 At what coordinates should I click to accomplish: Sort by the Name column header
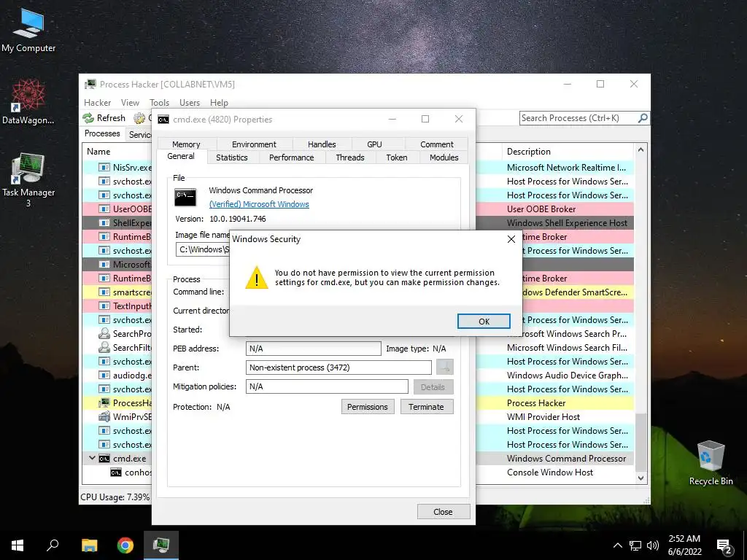117,152
